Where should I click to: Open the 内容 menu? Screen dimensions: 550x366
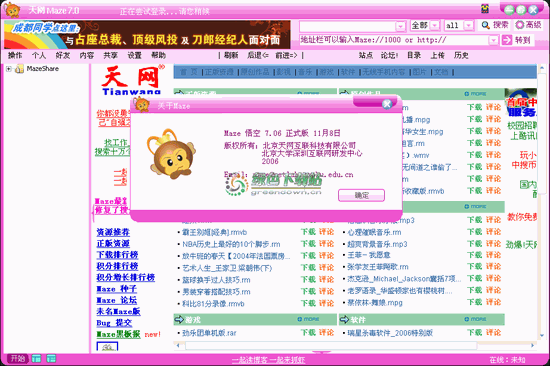tap(87, 55)
